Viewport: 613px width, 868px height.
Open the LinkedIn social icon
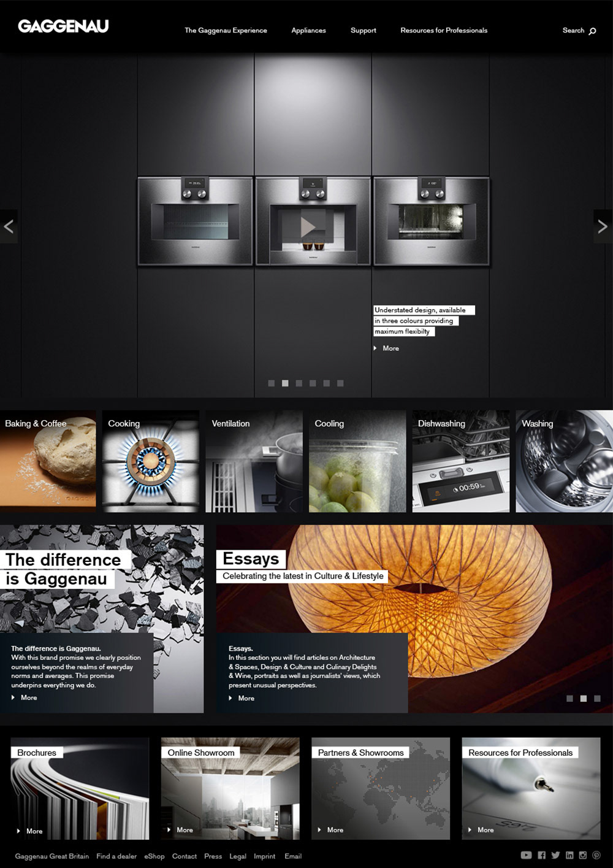569,855
